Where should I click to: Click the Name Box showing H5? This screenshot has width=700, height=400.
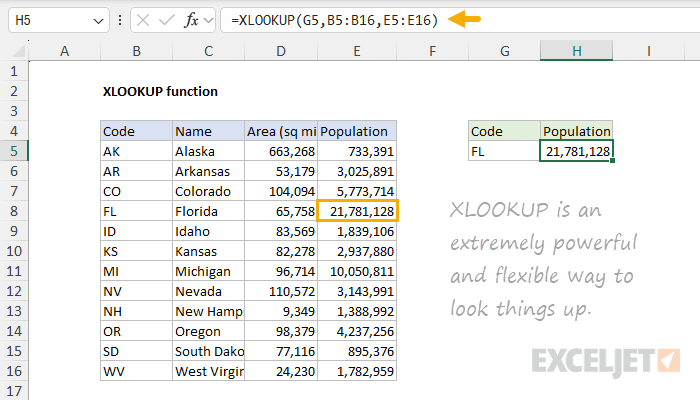(58, 20)
